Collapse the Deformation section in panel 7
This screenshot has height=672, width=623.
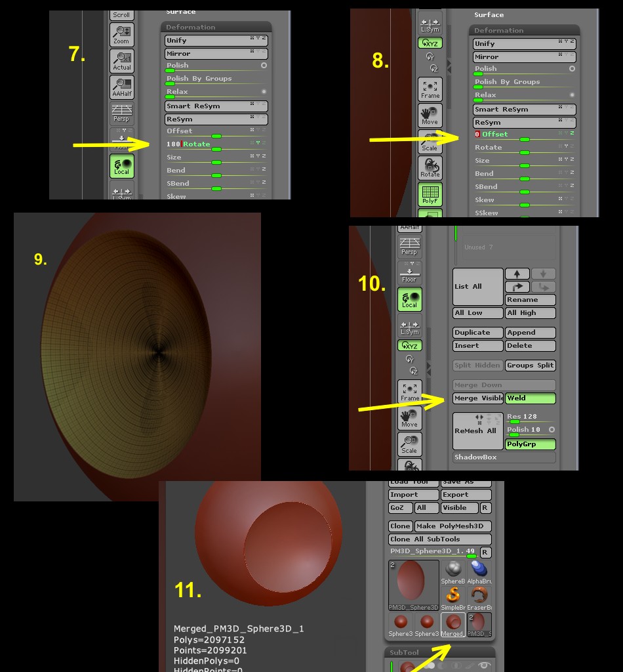click(216, 27)
